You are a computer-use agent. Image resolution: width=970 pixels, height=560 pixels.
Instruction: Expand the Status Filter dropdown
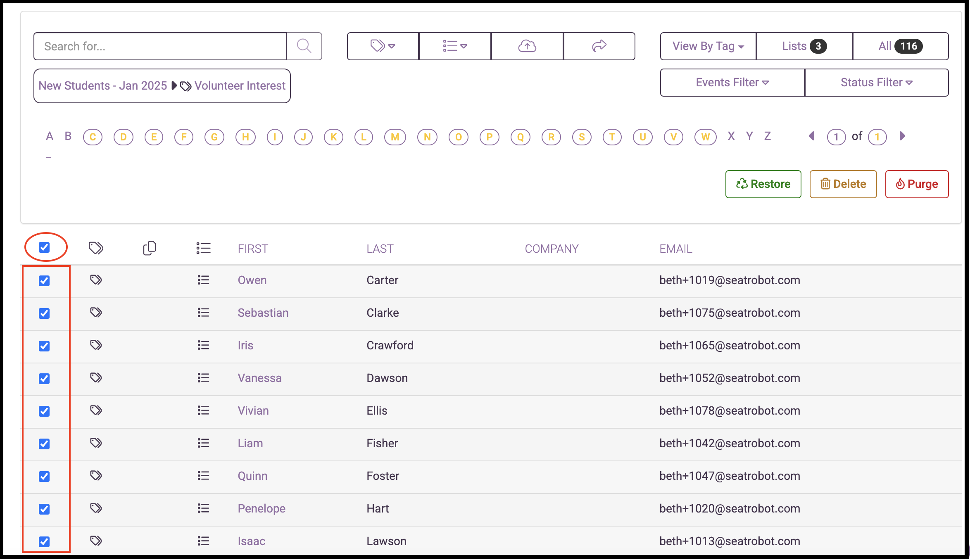tap(877, 83)
